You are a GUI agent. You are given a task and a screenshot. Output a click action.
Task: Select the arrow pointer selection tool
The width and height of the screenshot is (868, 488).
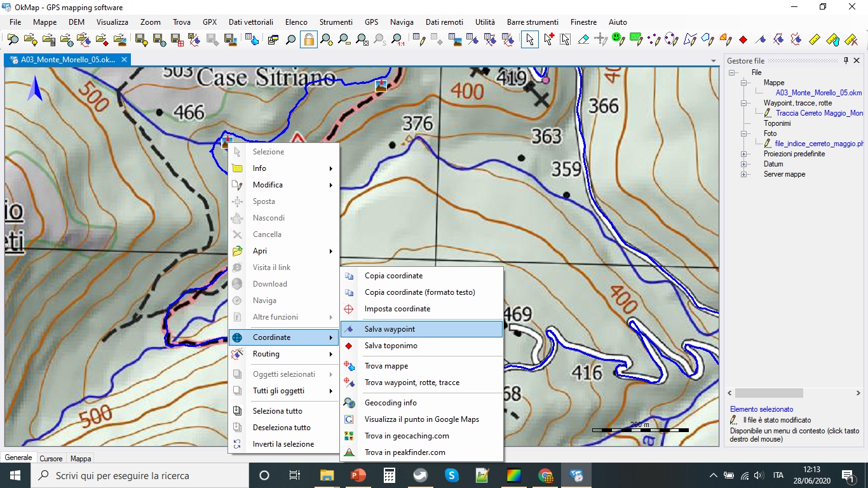click(529, 40)
